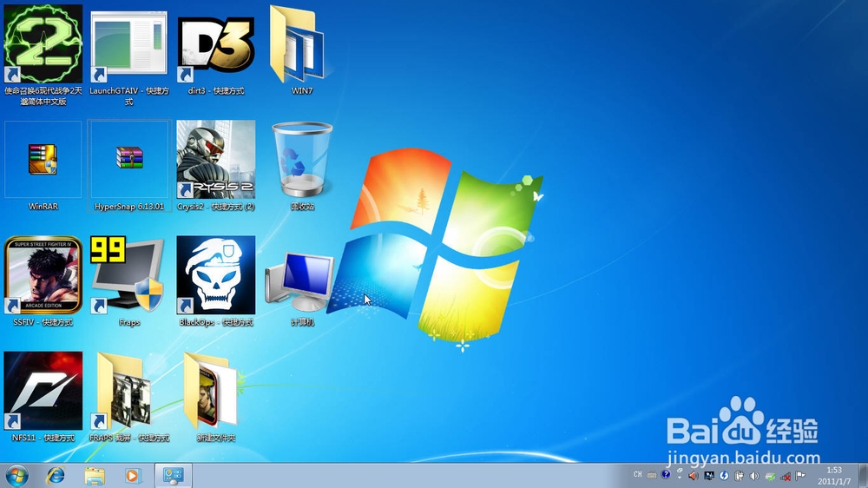
Task: Open the Action Center flag icon
Action: (x=800, y=476)
